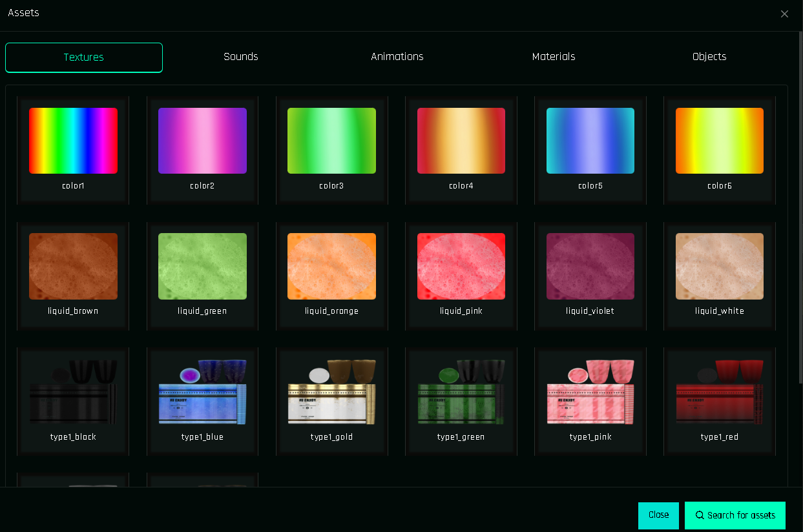803x532 pixels.
Task: Click the liquid_pink label
Action: (x=461, y=311)
